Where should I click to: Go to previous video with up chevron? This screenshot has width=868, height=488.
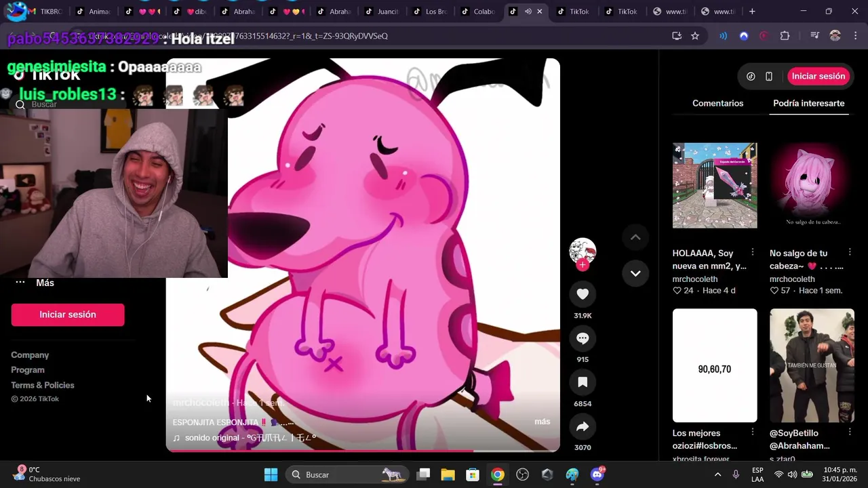click(635, 237)
